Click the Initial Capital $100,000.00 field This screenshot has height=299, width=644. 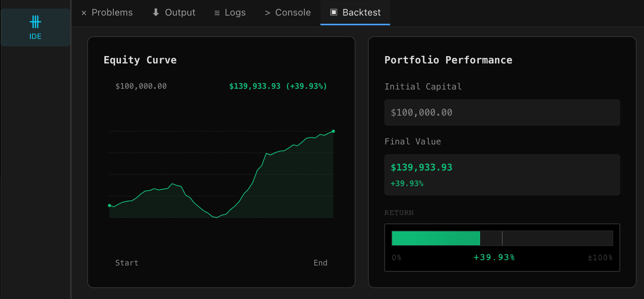point(502,113)
